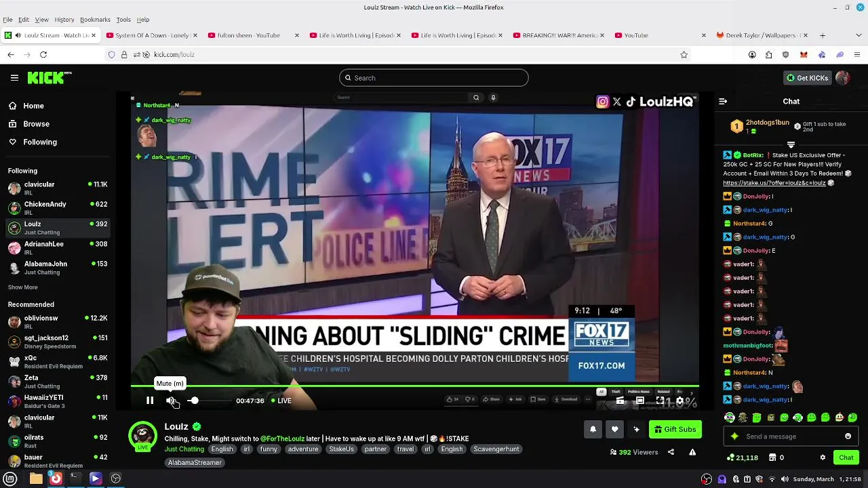
Task: Select the funny tag
Action: pyautogui.click(x=269, y=449)
